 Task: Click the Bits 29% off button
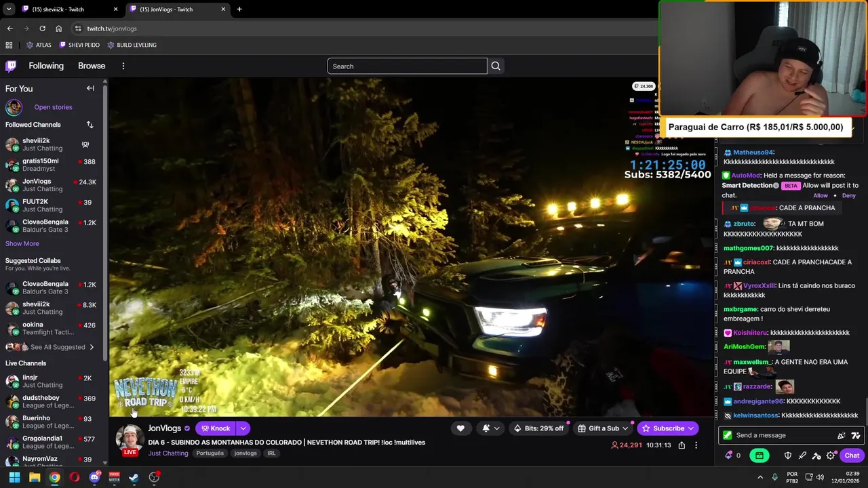coord(539,428)
